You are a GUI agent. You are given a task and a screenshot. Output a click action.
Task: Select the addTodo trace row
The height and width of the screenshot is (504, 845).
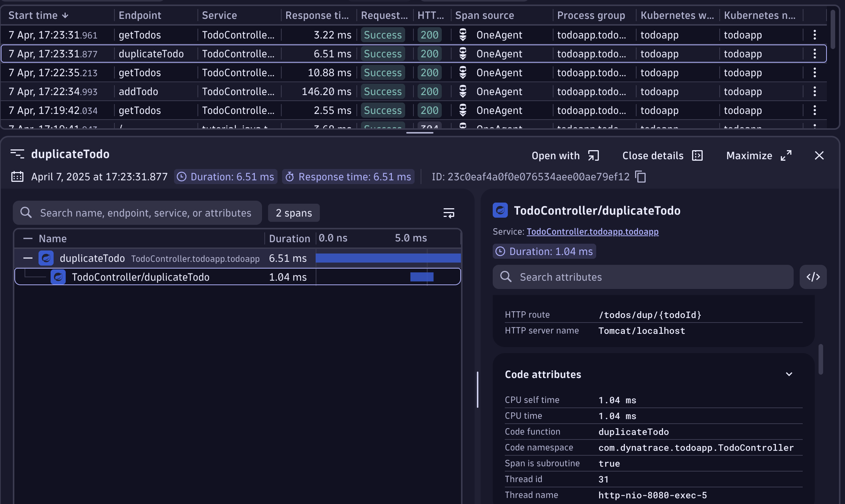pyautogui.click(x=138, y=91)
